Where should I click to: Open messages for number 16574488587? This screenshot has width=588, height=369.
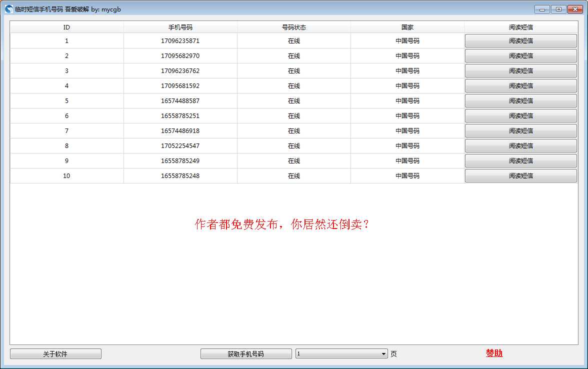(521, 101)
